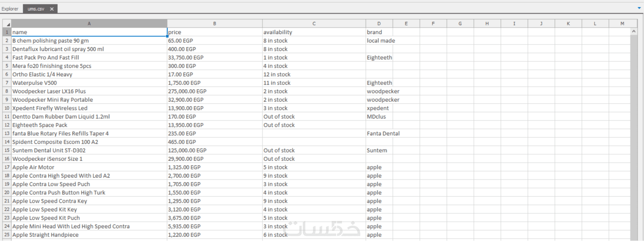Select row 25 header
Image resolution: width=644 pixels, height=241 pixels.
pyautogui.click(x=7, y=235)
